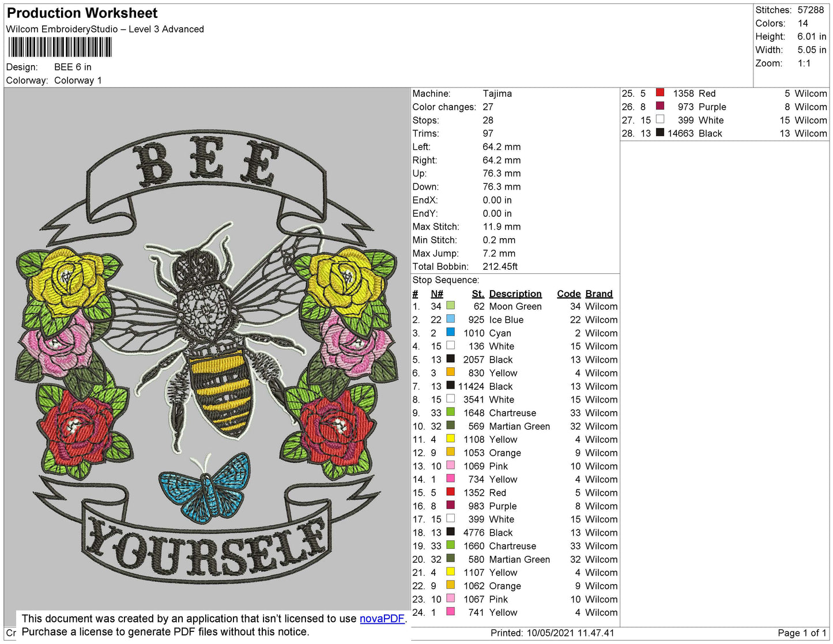Click the Color changes value '27'
The image size is (833, 644).
[488, 107]
